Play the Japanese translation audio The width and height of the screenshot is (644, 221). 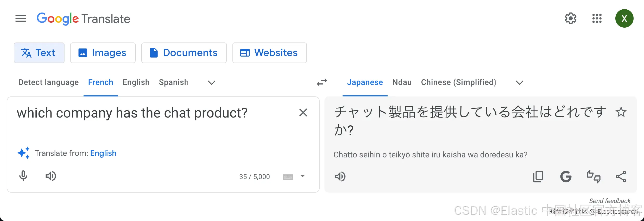(340, 177)
